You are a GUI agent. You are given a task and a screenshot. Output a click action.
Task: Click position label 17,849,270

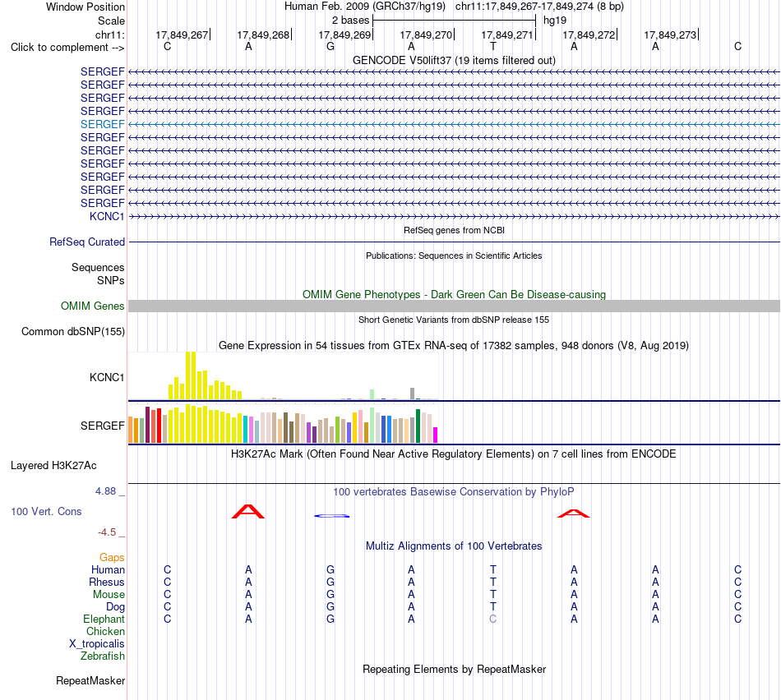[x=426, y=35]
